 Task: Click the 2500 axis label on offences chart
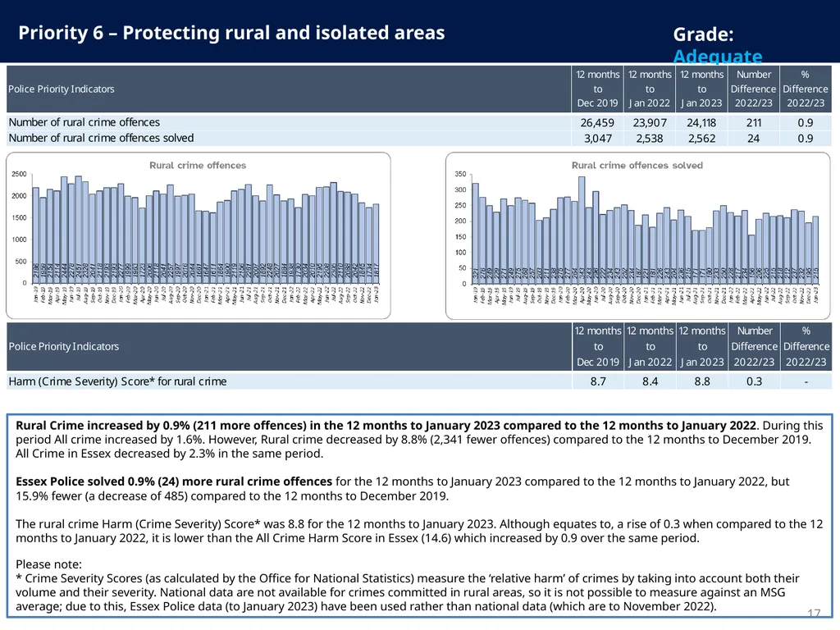[19, 174]
